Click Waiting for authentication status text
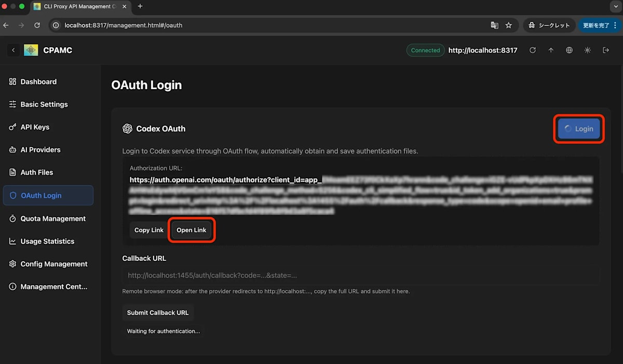This screenshot has width=623, height=364. pos(164,331)
